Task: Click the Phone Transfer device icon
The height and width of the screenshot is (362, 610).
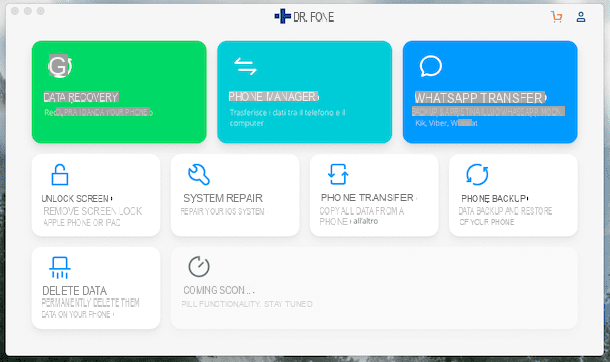Action: pos(338,174)
